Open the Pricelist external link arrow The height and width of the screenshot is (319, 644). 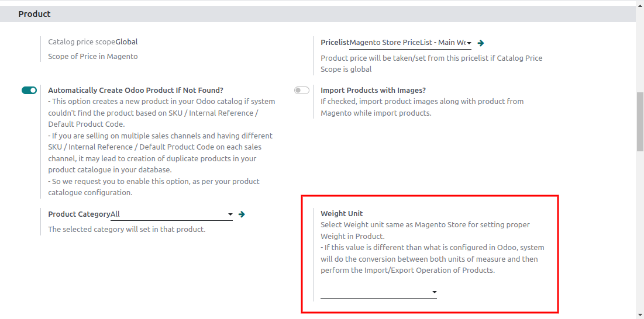(481, 43)
